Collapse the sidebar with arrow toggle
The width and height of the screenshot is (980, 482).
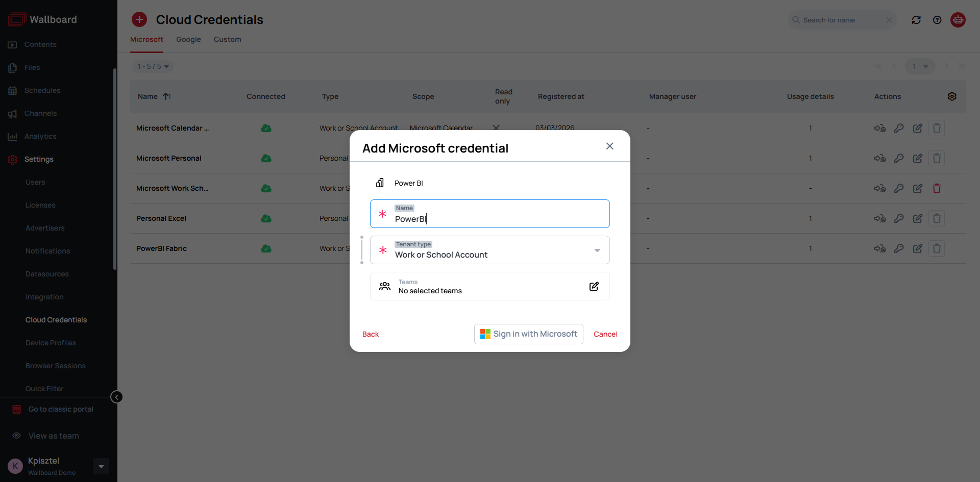click(116, 397)
